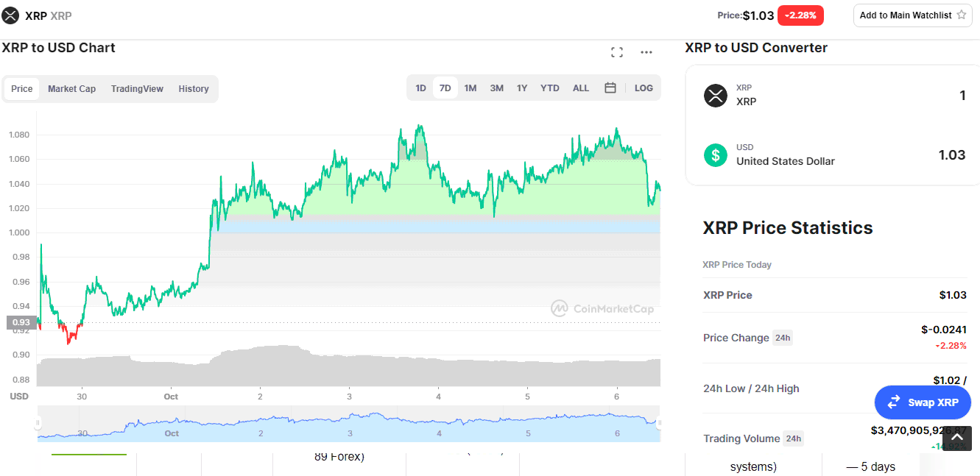This screenshot has height=476, width=980.
Task: Select the ALL time range
Action: point(581,88)
